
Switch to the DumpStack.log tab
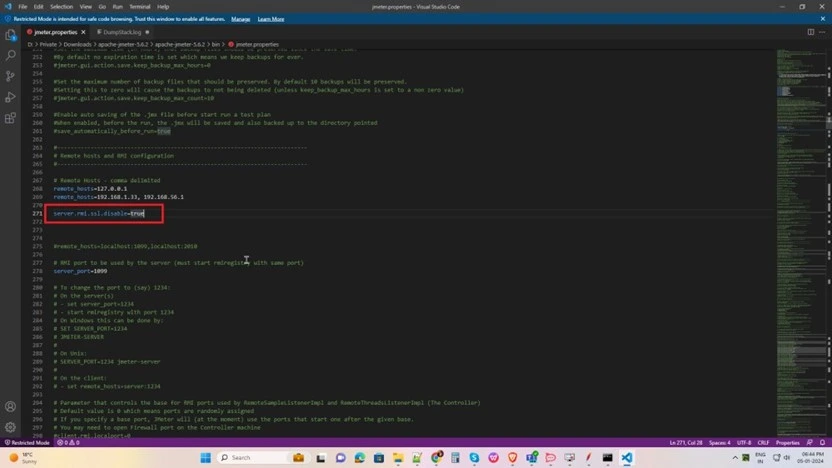122,32
